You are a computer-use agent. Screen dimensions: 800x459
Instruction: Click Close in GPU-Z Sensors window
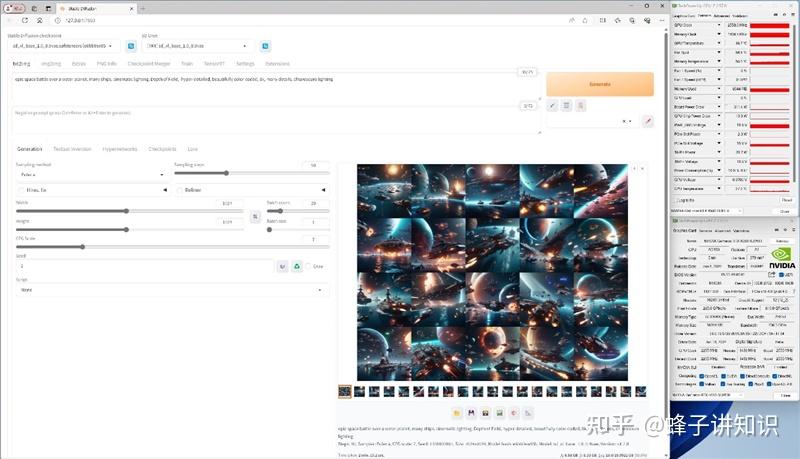[785, 211]
